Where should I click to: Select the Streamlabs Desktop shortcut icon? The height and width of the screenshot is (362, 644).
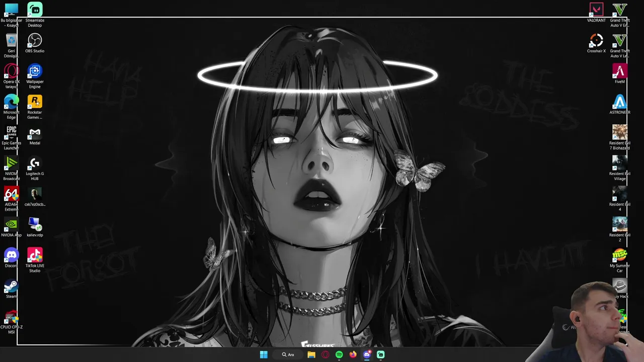click(x=35, y=10)
